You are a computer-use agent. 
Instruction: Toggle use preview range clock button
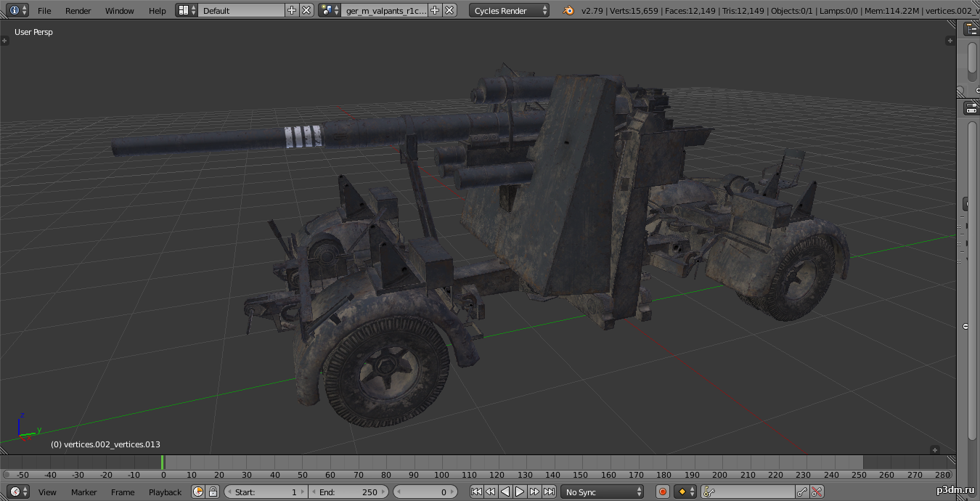click(x=198, y=492)
